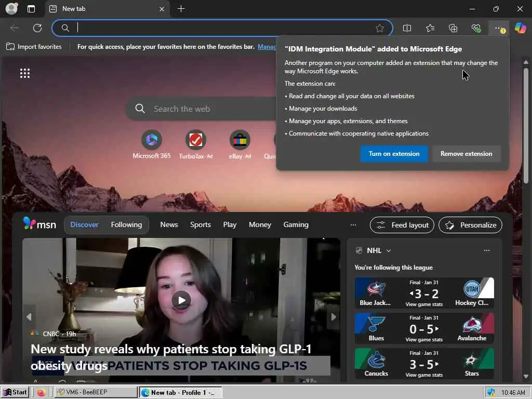
Task: Expand more feed categories ellipsis
Action: point(353,225)
